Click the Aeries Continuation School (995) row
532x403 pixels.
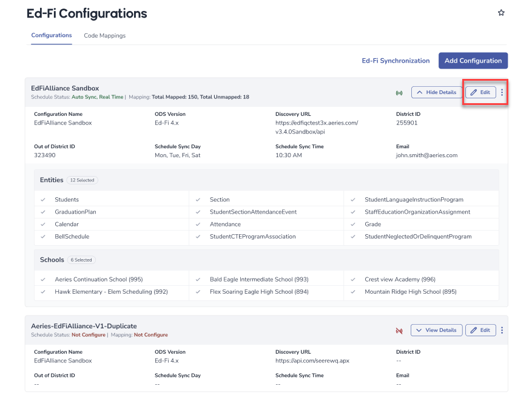112,279
